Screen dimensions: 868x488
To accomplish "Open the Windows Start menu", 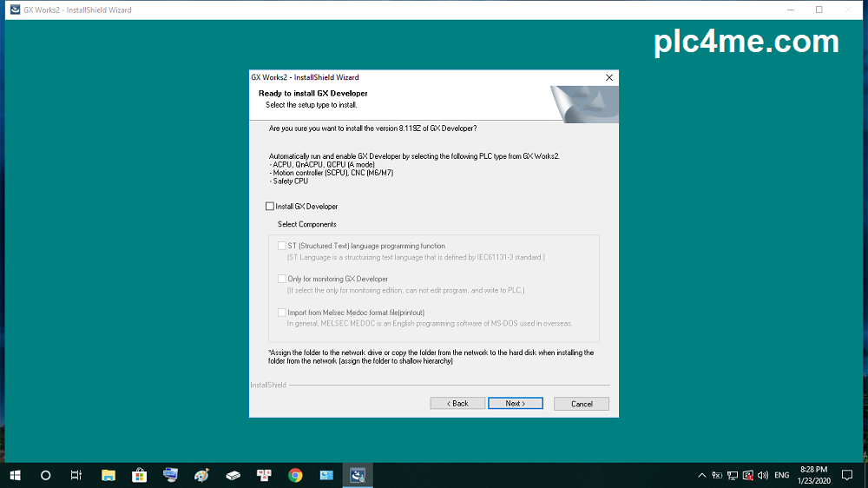I will tap(15, 475).
